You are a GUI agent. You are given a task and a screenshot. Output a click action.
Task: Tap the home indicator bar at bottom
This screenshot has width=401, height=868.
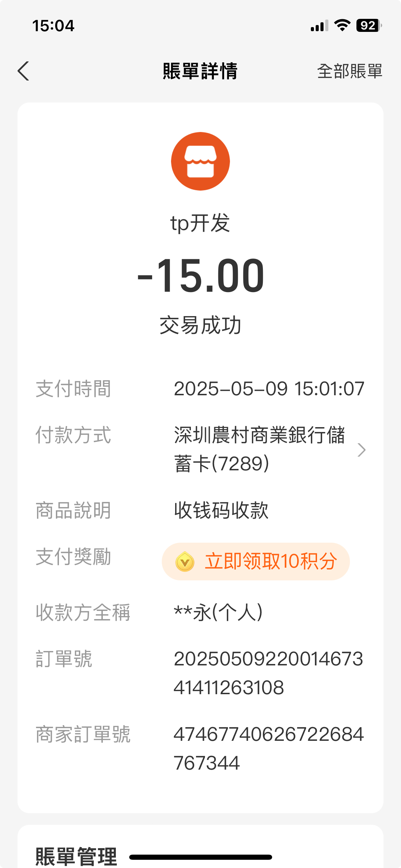tap(200, 857)
